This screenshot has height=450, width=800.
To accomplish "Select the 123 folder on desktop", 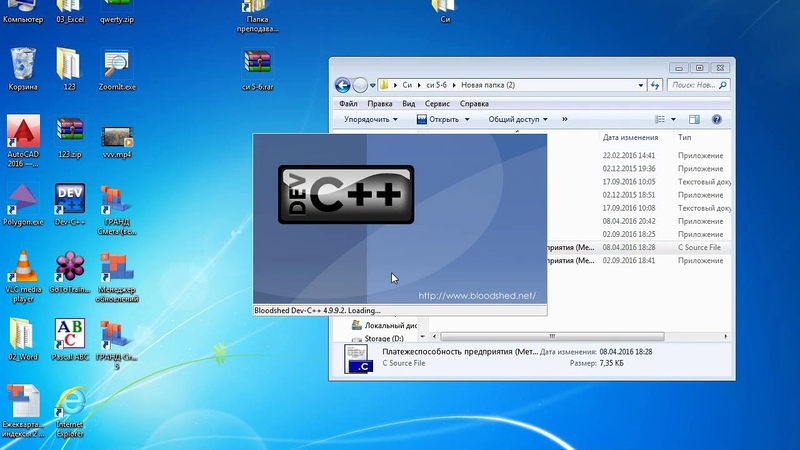I will pos(69,69).
